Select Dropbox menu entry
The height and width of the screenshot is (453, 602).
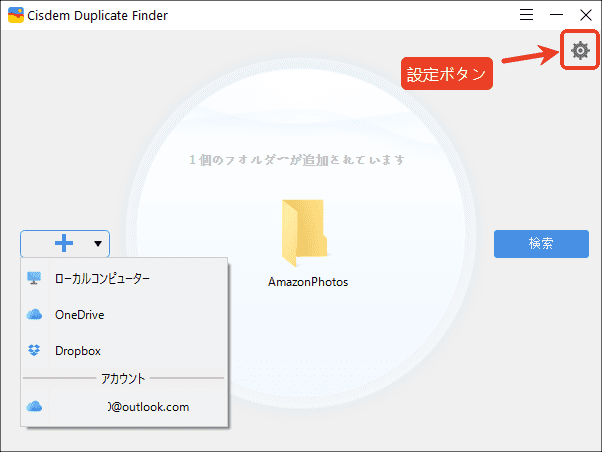click(x=124, y=350)
